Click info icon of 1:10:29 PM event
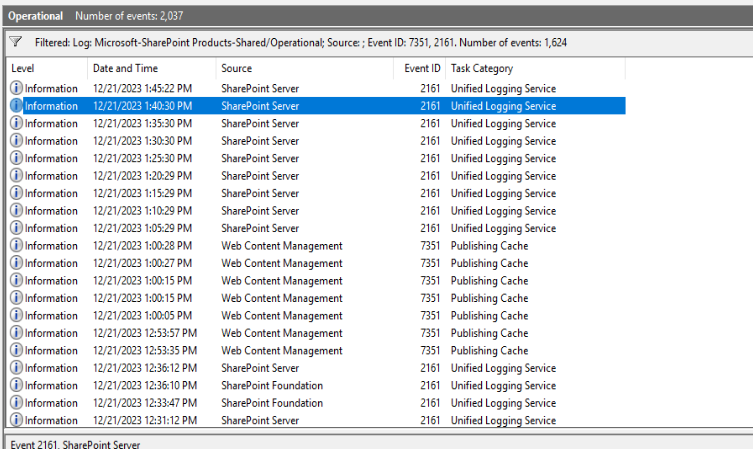 pos(16,210)
